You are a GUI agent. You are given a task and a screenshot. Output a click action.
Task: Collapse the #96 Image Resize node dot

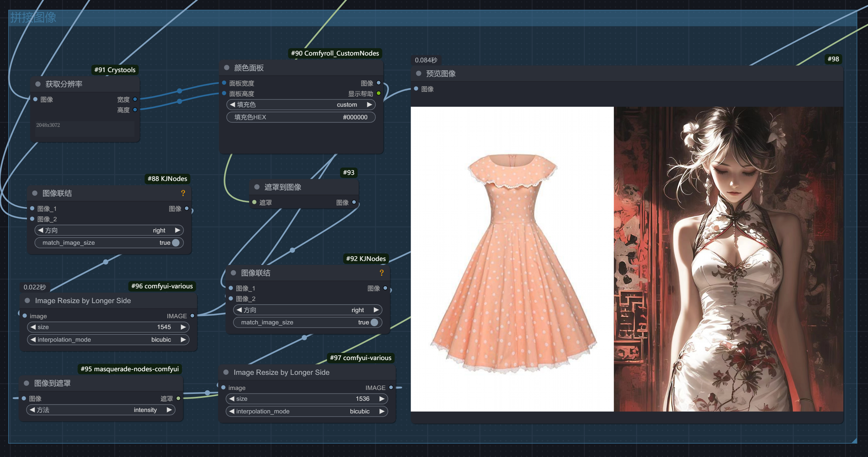coord(27,300)
